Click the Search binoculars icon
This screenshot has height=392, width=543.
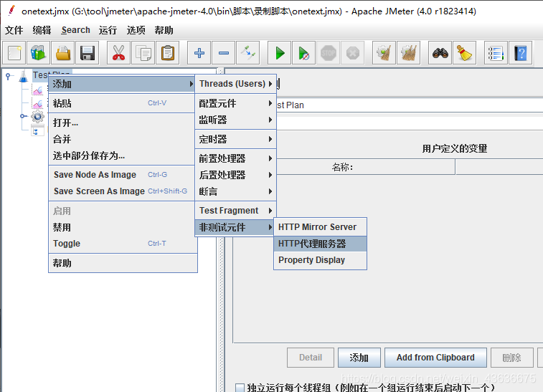[440, 53]
